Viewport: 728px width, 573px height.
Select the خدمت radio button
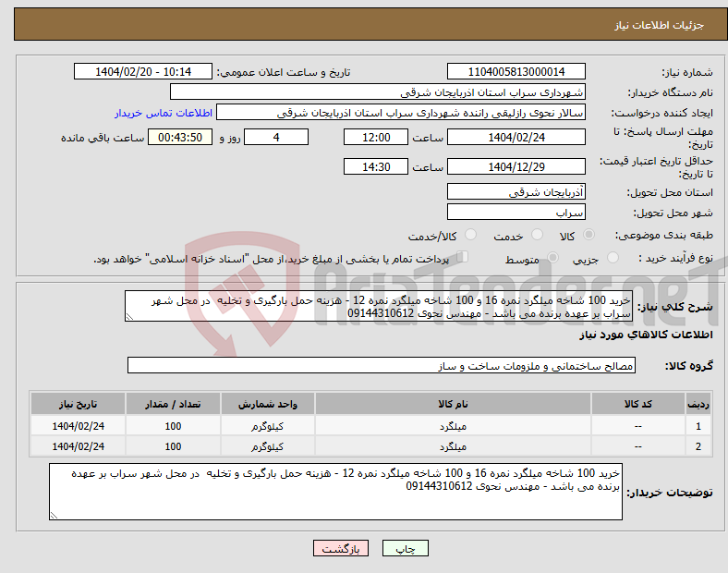tap(537, 235)
